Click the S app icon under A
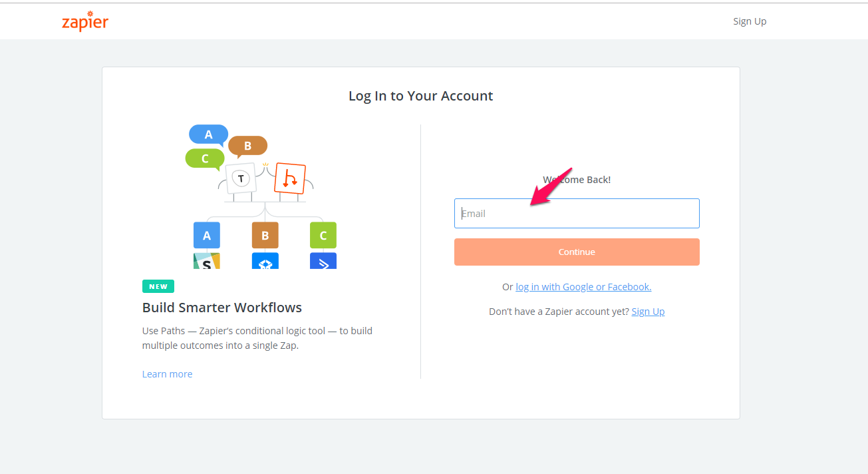Image resolution: width=868 pixels, height=474 pixels. [x=207, y=261]
